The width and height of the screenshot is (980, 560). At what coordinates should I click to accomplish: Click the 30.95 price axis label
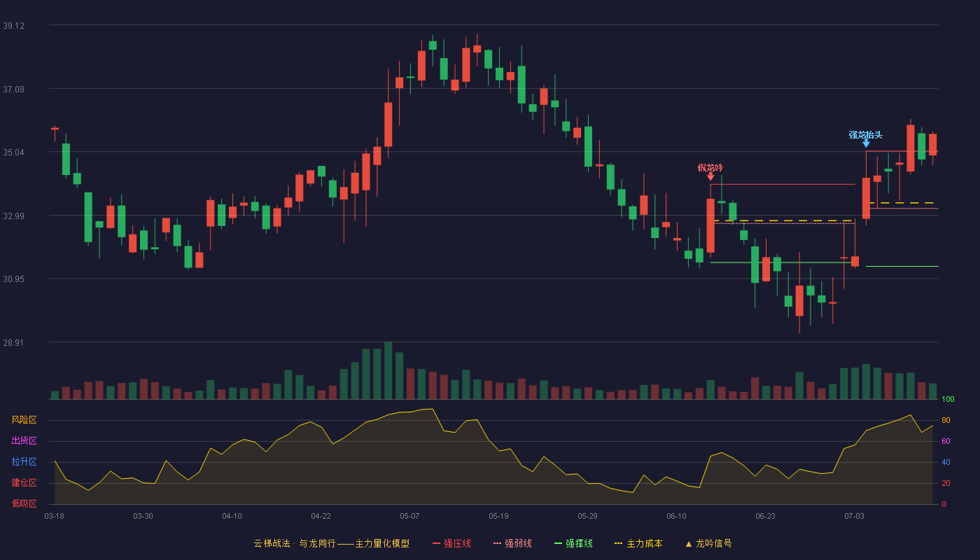click(14, 279)
